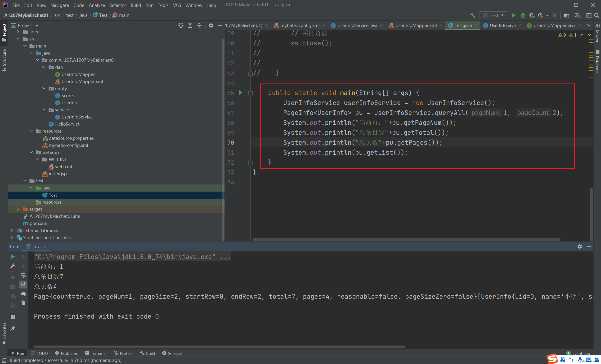The width and height of the screenshot is (601, 364).
Task: Click the Sogou input method icon
Action: (x=552, y=359)
